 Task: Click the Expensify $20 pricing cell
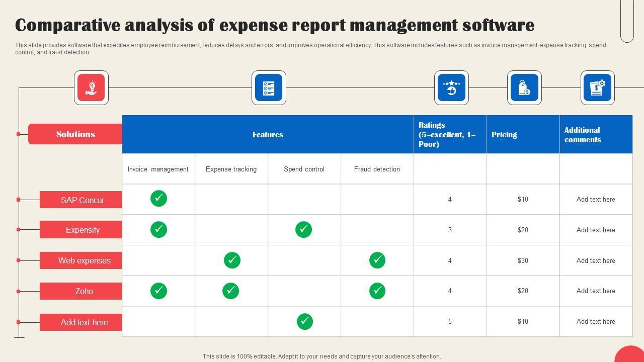tap(523, 230)
